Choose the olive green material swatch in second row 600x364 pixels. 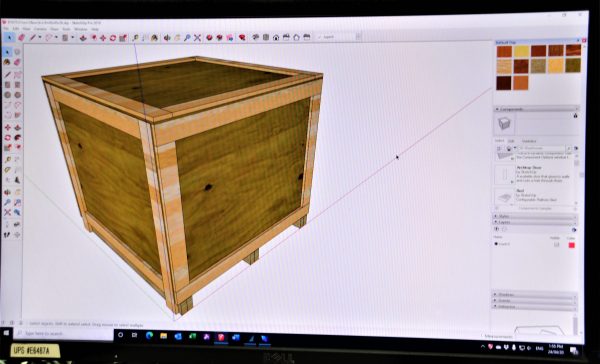[x=573, y=65]
